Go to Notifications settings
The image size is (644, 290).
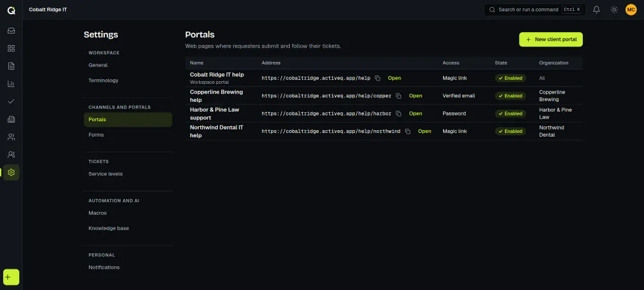(128, 267)
